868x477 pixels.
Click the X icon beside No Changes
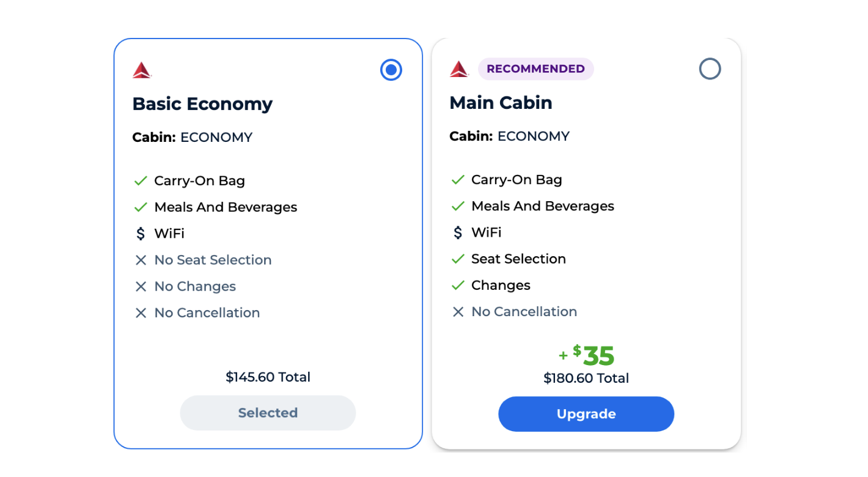pyautogui.click(x=140, y=286)
